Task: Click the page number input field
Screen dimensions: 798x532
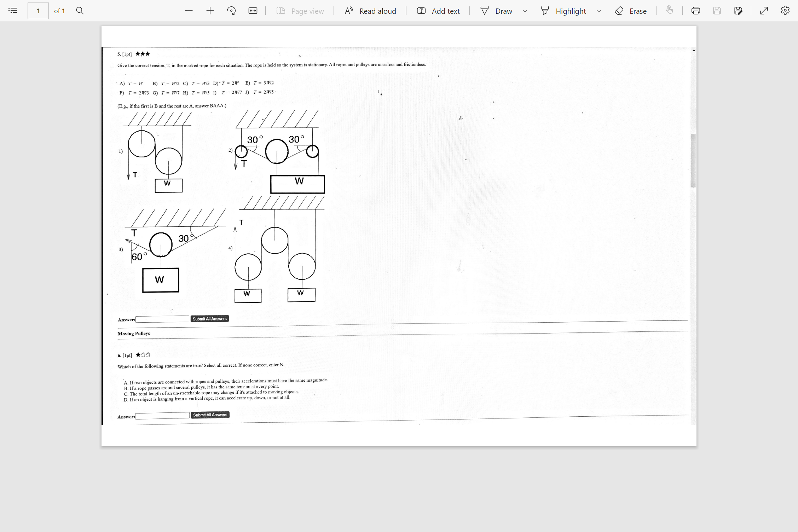Action: point(37,11)
